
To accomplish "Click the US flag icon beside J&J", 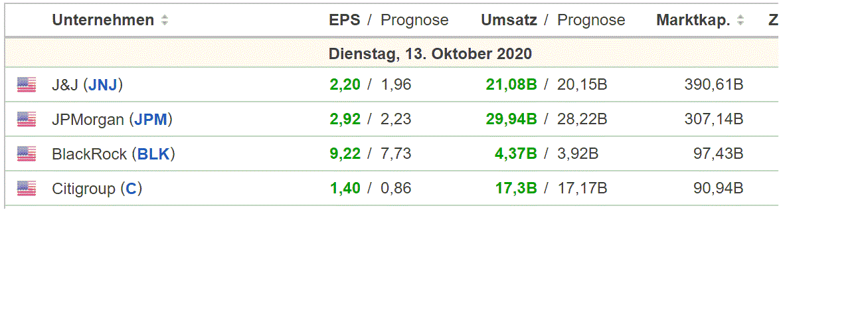I will (x=27, y=84).
